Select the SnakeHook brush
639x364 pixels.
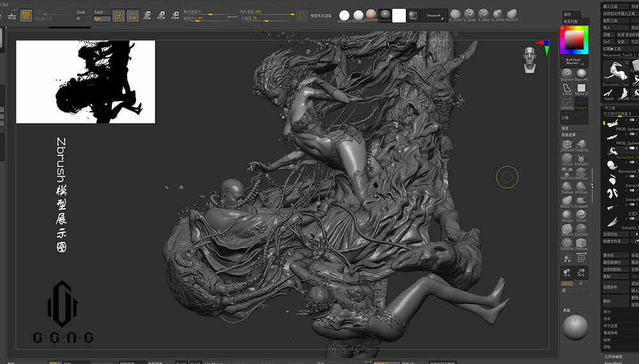581,202
